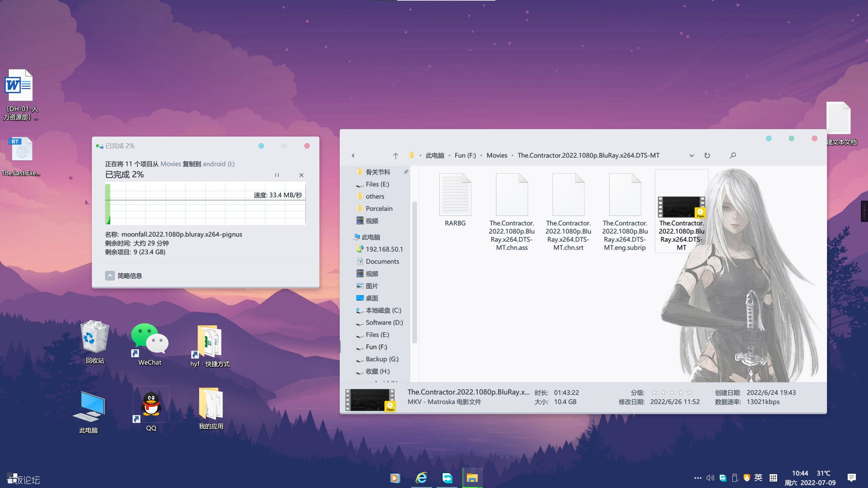This screenshot has width=868, height=488.
Task: Click the current folder breadcrumb The.Contractor
Action: pos(588,155)
